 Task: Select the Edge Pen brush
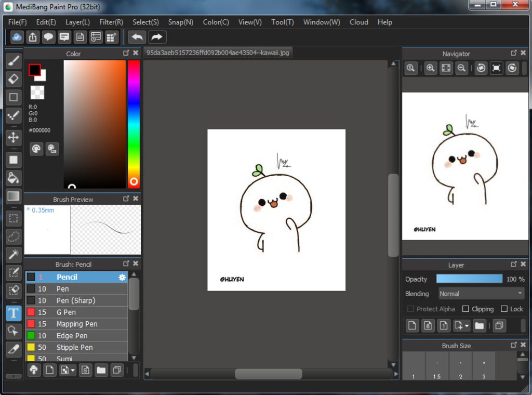tap(77, 336)
